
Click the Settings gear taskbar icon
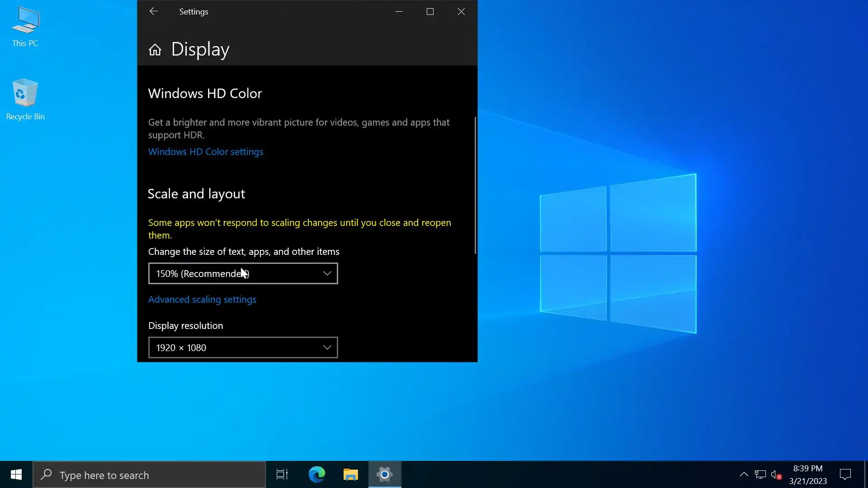point(385,474)
